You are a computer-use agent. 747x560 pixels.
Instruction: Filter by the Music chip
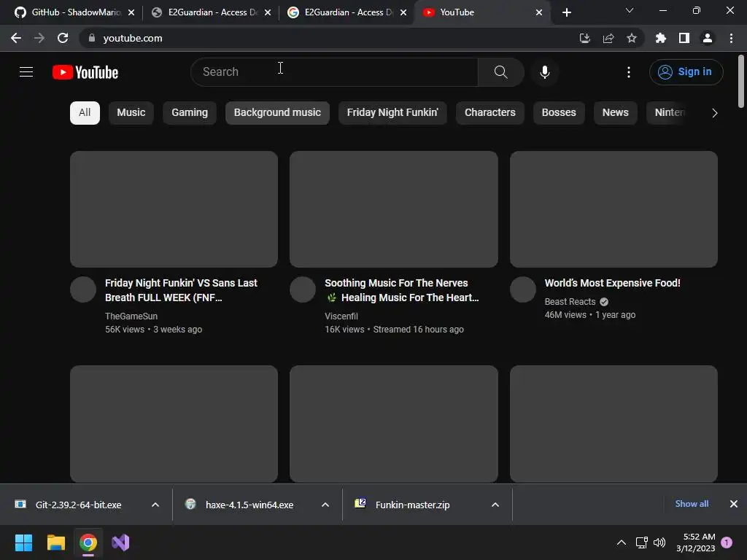tap(131, 113)
